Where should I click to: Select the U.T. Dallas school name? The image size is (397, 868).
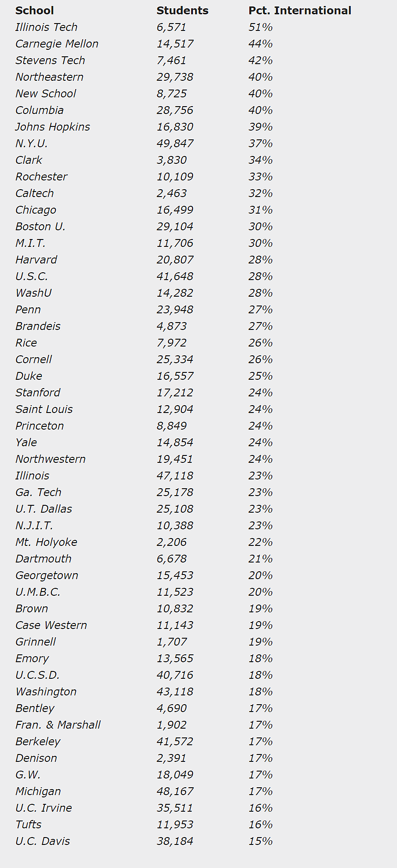pyautogui.click(x=44, y=509)
